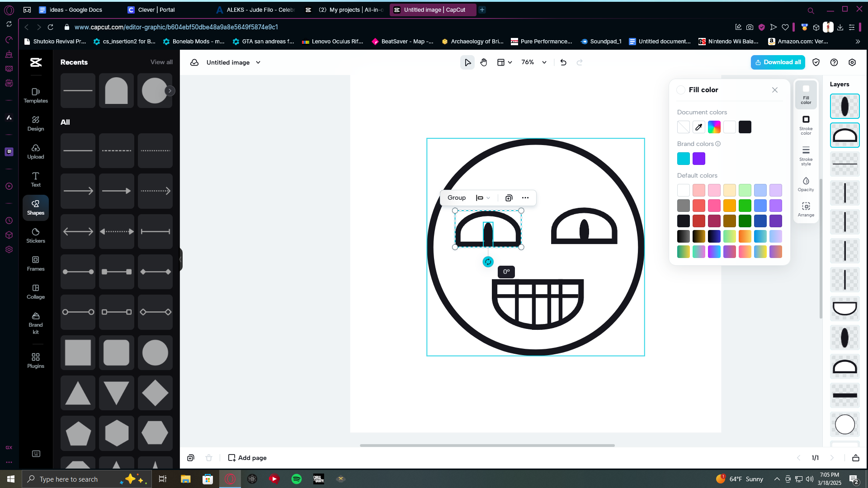This screenshot has width=868, height=488.
Task: Open the Brand kit panel
Action: (x=36, y=323)
